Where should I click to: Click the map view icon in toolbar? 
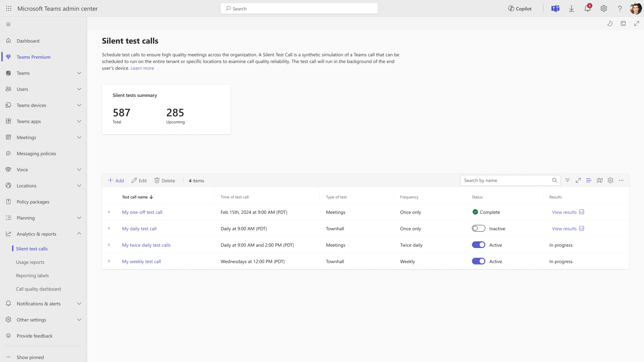[600, 180]
